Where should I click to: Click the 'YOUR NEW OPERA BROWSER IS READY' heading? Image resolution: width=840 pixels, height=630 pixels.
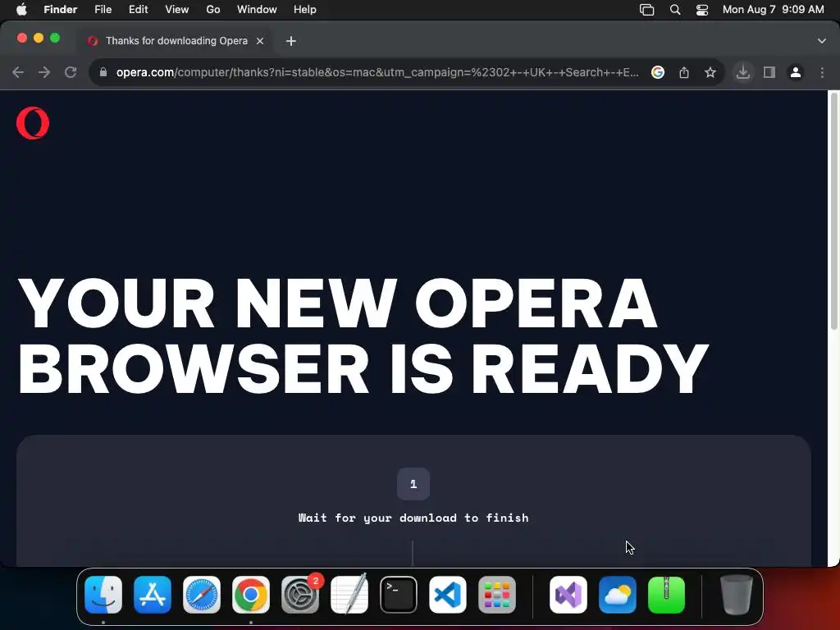(x=363, y=336)
